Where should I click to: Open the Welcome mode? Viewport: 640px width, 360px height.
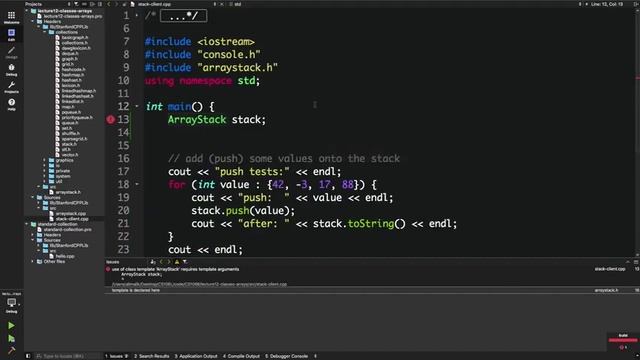(11, 17)
